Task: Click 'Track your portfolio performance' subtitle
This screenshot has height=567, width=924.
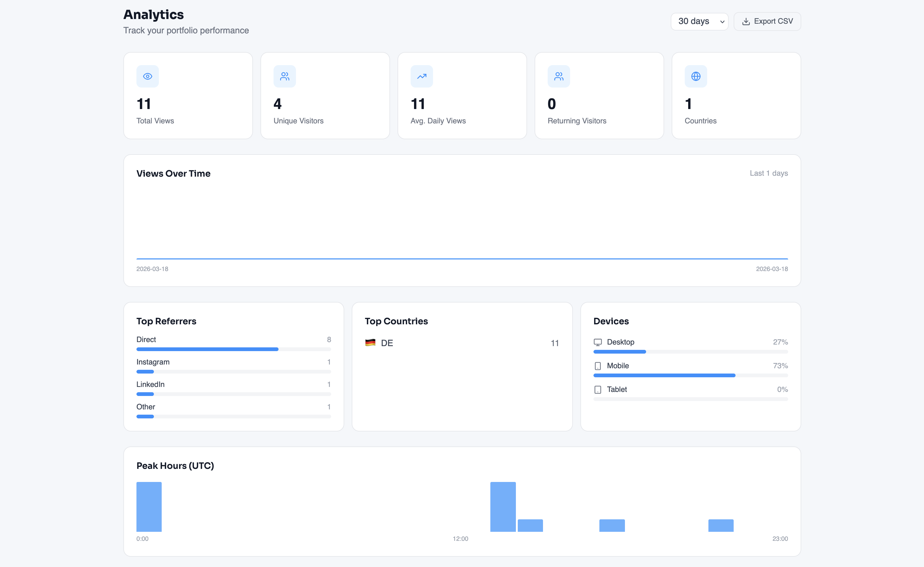Action: coord(186,31)
